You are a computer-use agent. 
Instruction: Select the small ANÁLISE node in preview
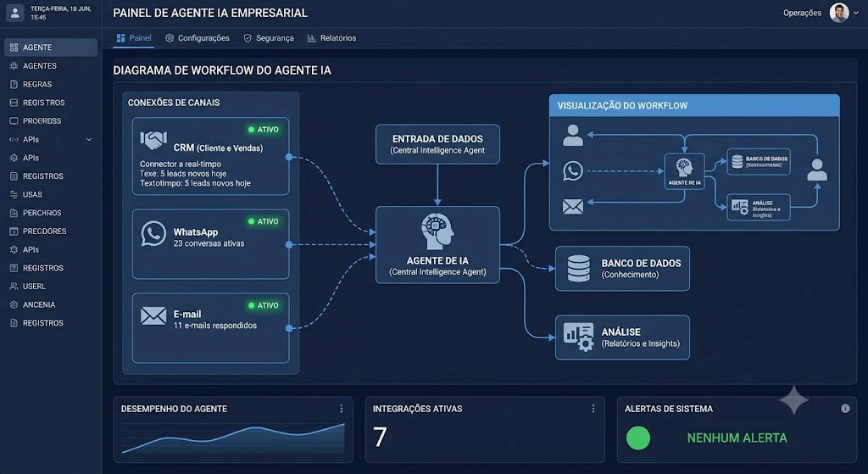759,207
